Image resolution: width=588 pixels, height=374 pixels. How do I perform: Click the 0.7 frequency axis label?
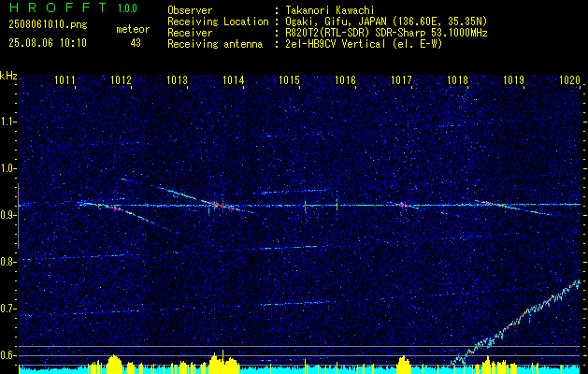(x=7, y=309)
